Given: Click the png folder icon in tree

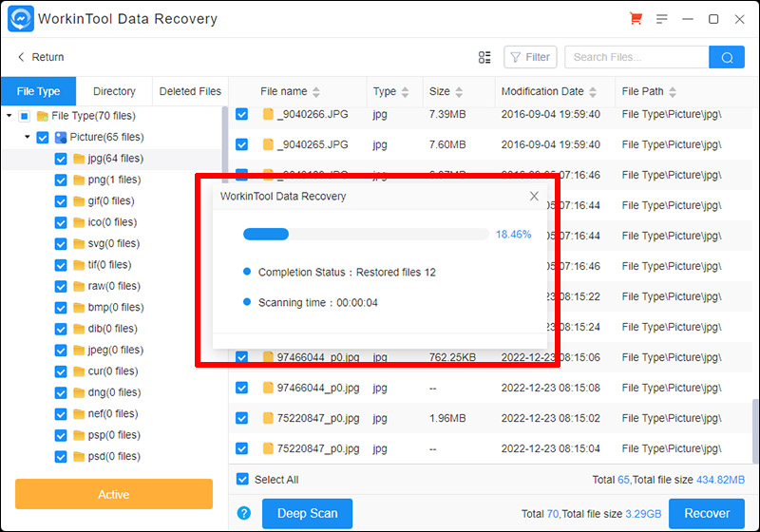Looking at the screenshot, I should coord(79,180).
